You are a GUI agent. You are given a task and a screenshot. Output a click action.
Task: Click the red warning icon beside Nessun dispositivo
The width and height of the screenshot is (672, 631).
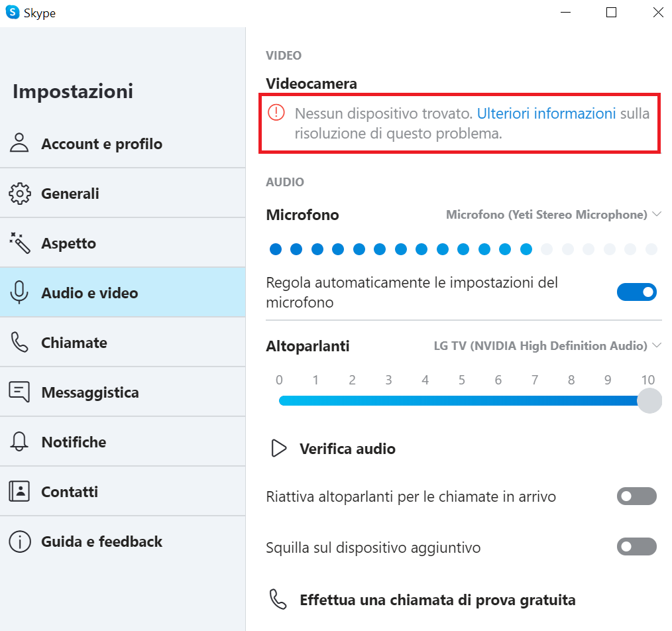[x=276, y=113]
